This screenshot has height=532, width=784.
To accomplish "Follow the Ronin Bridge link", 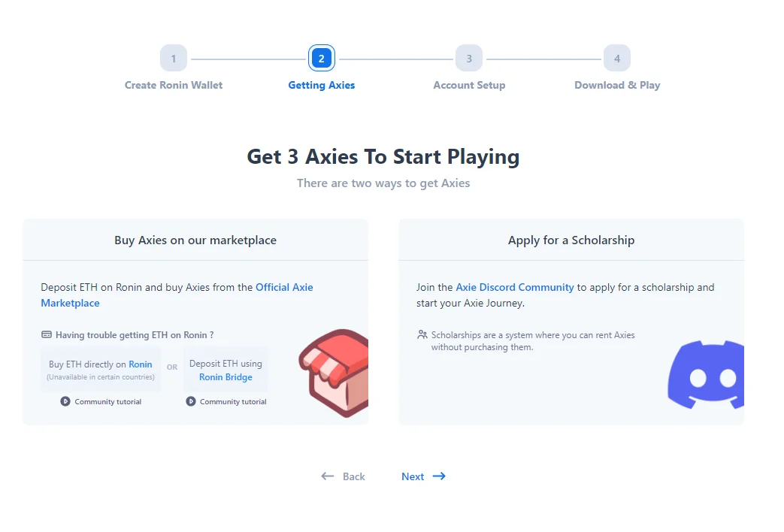I will click(x=226, y=377).
